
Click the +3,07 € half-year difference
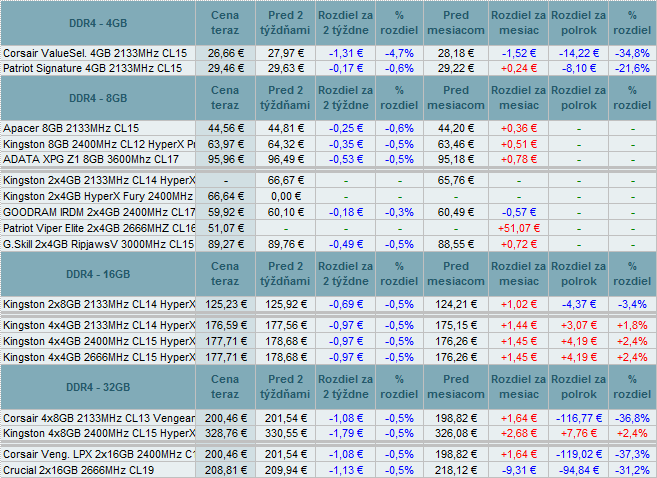[578, 325]
